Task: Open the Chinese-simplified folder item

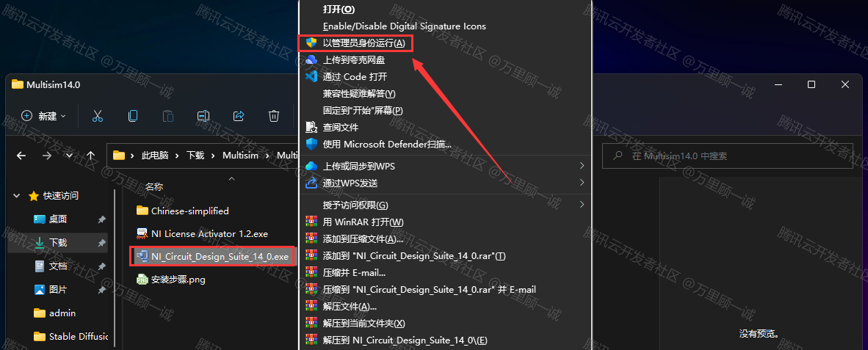Action: coord(182,211)
